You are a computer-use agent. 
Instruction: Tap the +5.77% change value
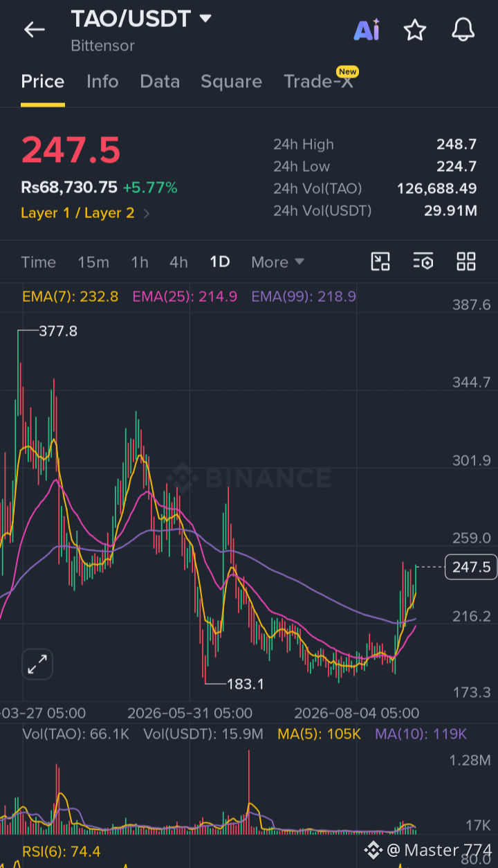point(150,188)
